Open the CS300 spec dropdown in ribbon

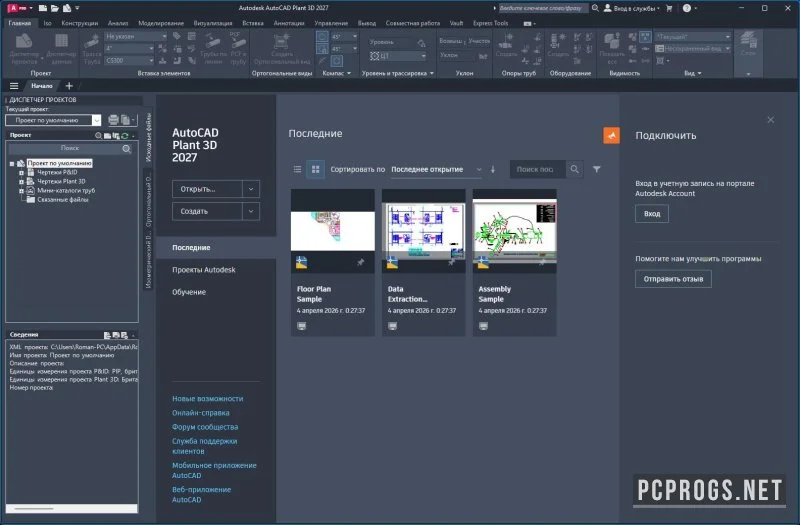(x=130, y=60)
